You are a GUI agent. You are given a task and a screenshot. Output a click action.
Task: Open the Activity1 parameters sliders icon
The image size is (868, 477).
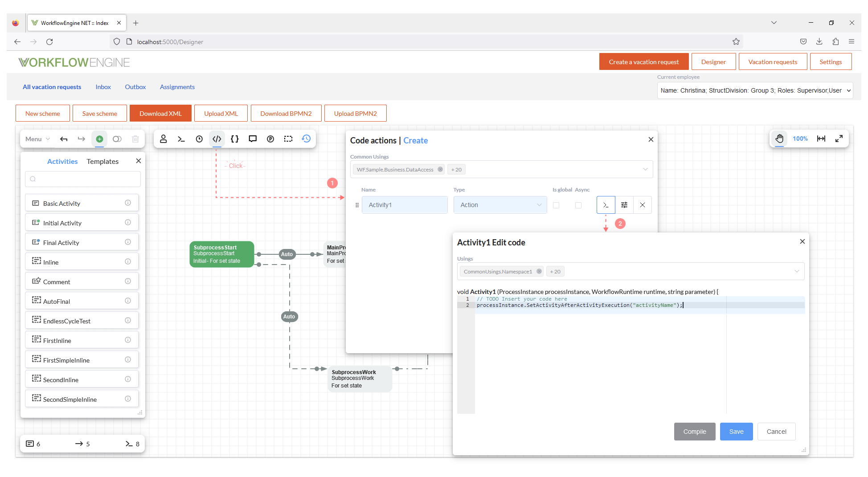624,205
